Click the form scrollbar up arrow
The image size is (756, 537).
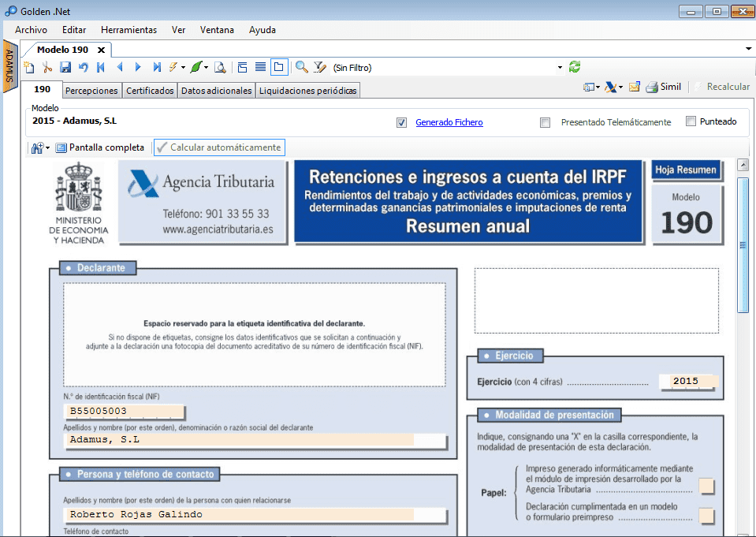coord(743,165)
